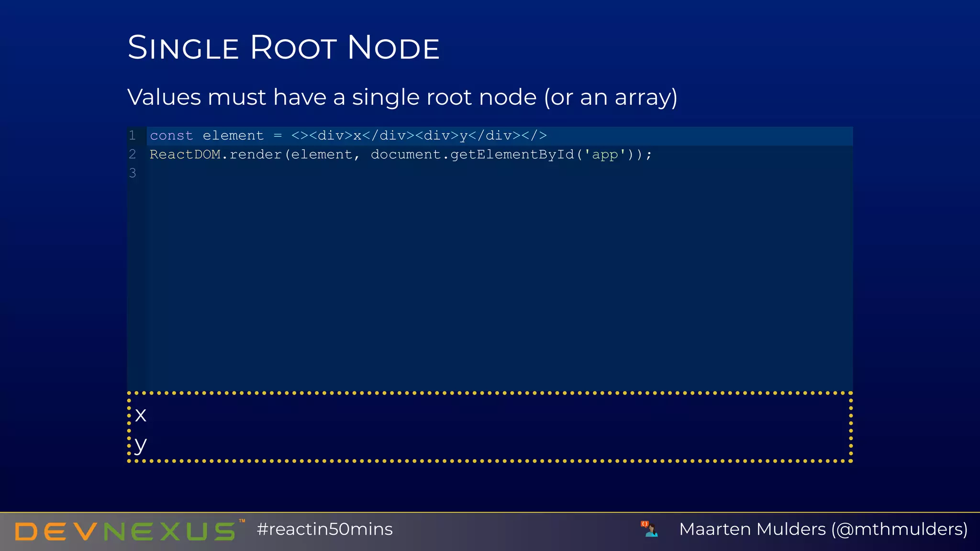Click the rendered output 'y'
The image size is (980, 551).
click(x=141, y=445)
